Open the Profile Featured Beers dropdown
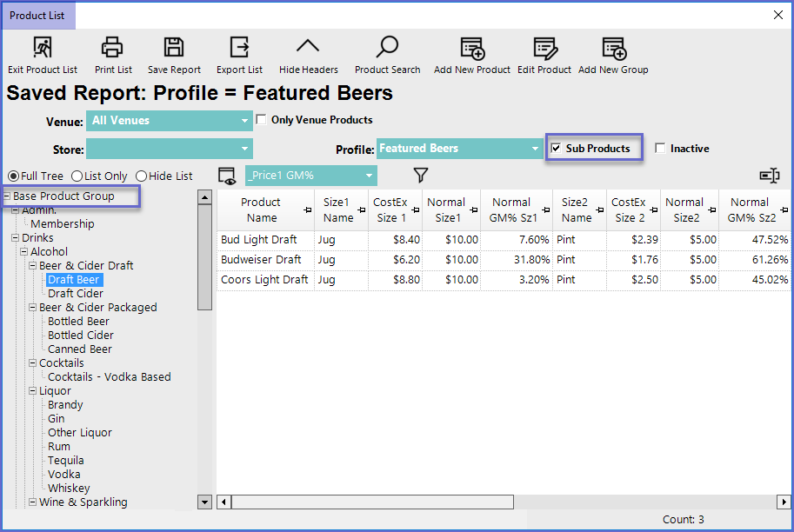794x532 pixels. tap(536, 149)
